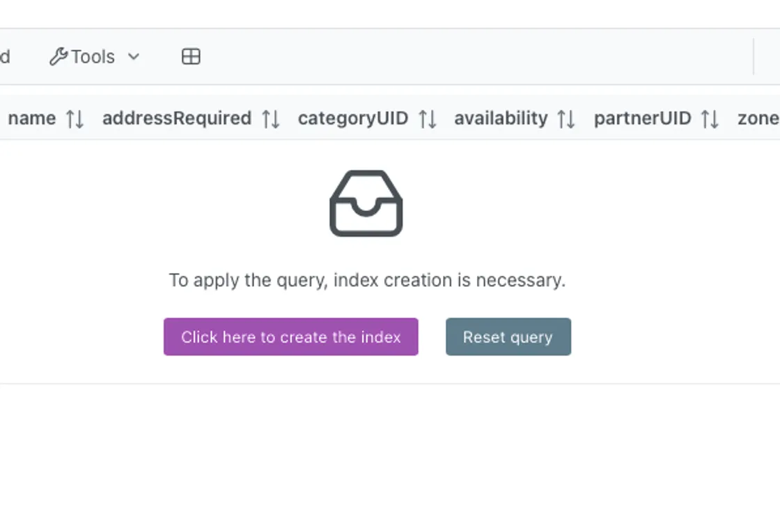
Task: Click the index creation necessary message
Action: (367, 281)
